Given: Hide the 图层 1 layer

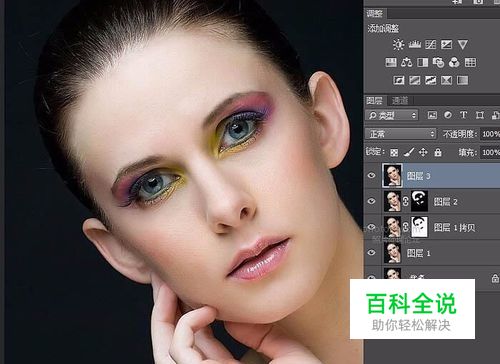Looking at the screenshot, I should (x=372, y=253).
